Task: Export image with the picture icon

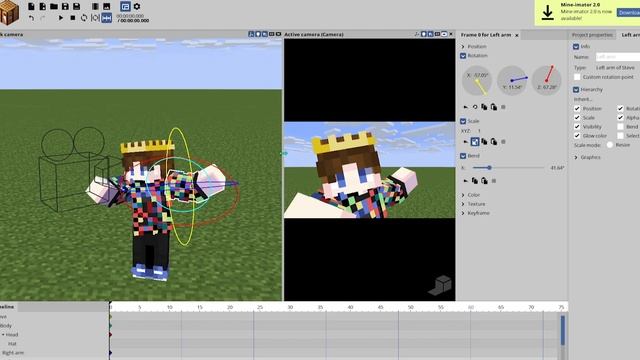Action: point(107,7)
